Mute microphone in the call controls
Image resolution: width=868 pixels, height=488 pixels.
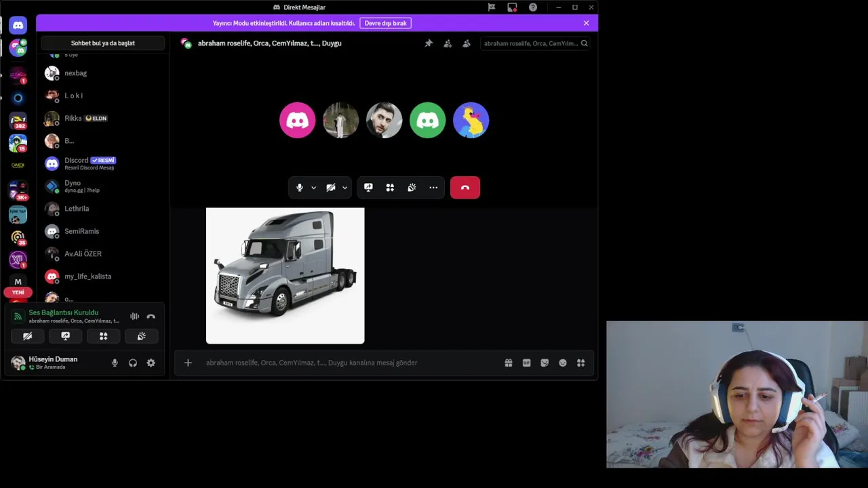click(x=300, y=188)
